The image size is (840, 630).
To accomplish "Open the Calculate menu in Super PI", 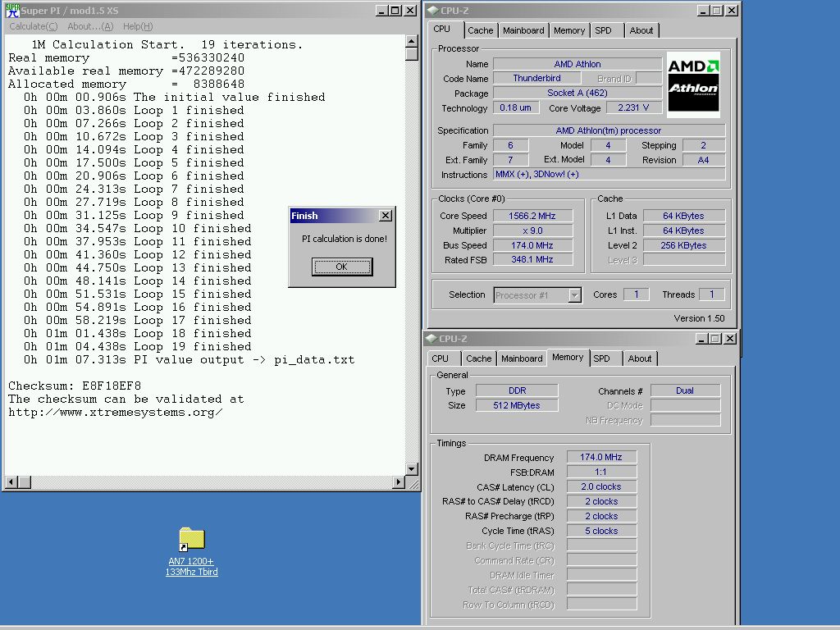I will coord(33,26).
